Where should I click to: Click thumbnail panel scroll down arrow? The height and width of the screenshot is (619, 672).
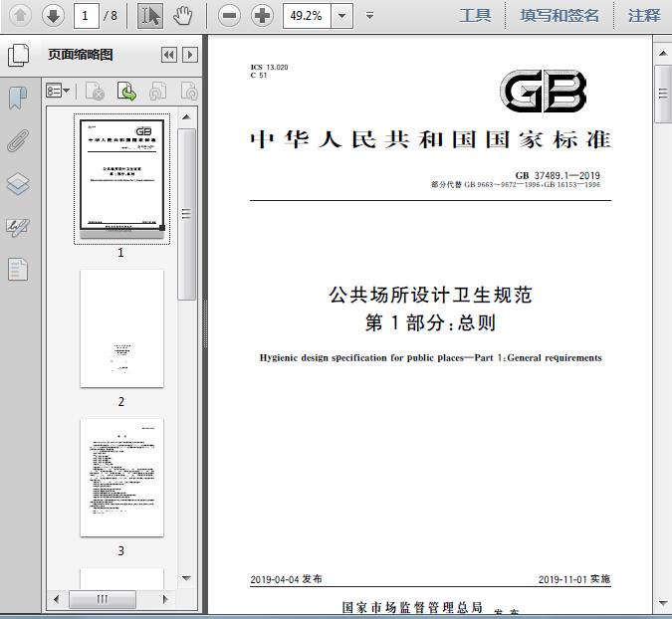click(186, 578)
